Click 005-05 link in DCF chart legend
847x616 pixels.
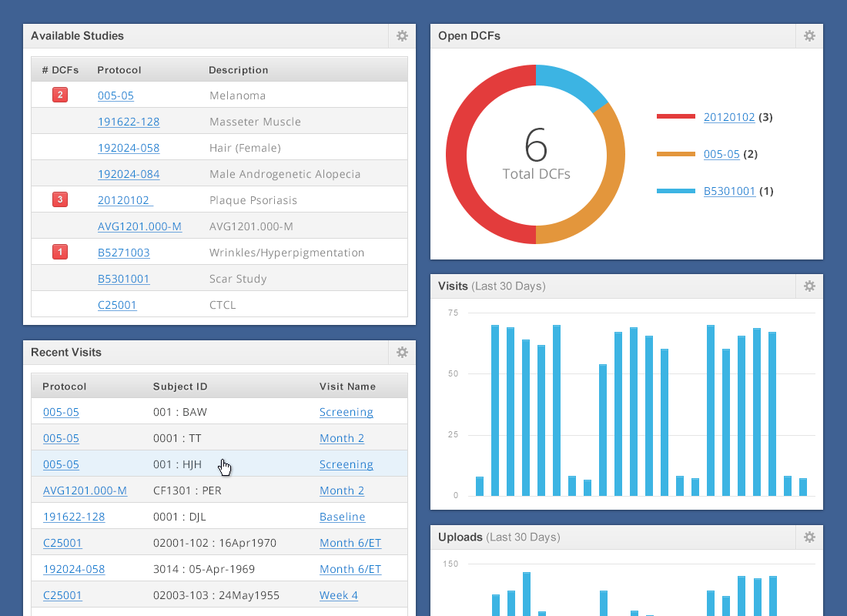tap(721, 154)
